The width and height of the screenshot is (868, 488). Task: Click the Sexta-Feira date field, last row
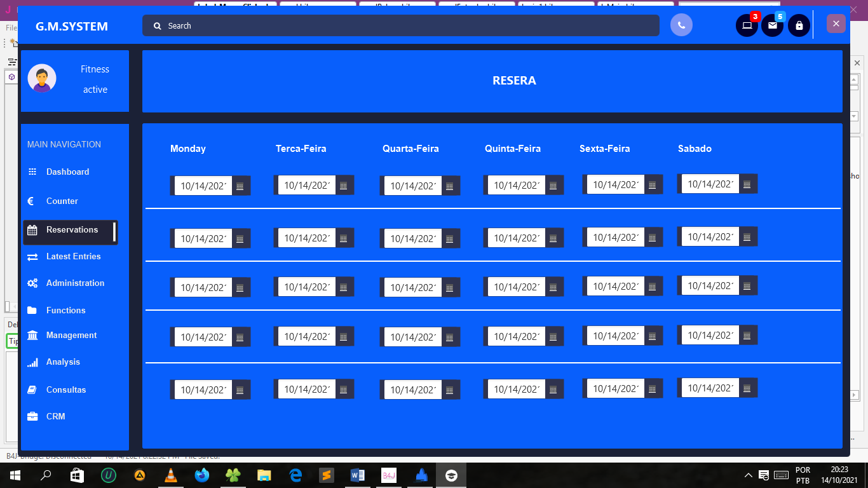click(x=616, y=389)
